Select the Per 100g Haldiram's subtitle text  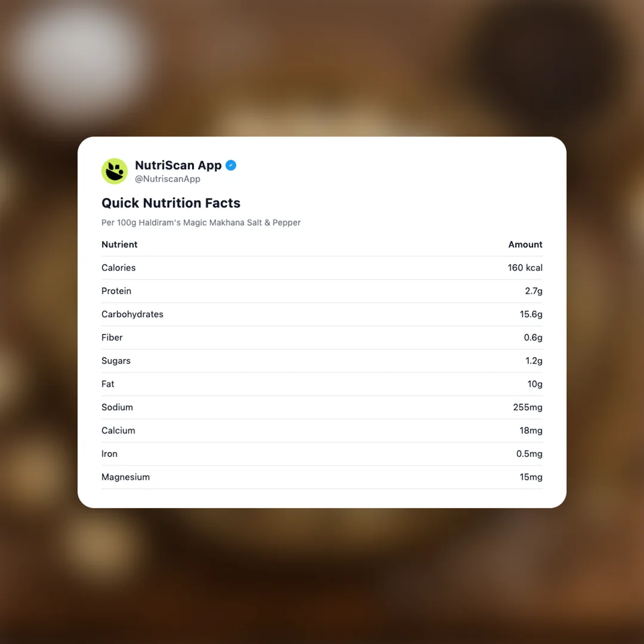pos(201,222)
